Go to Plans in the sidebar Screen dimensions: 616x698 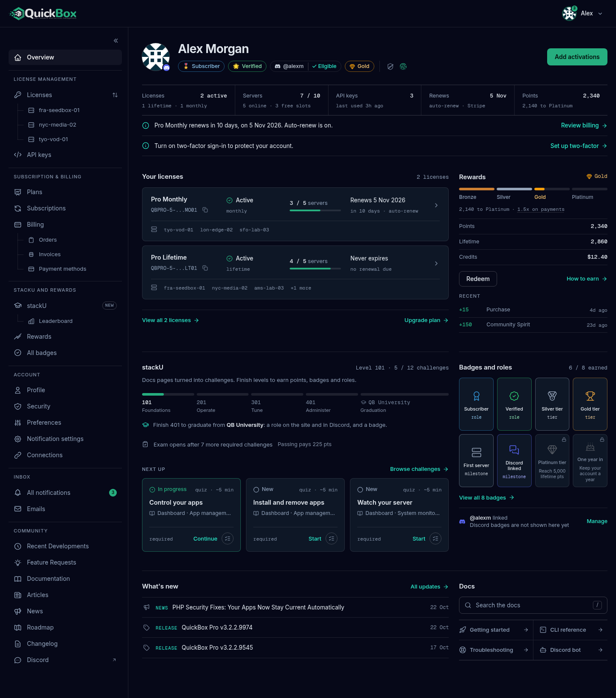pyautogui.click(x=65, y=192)
